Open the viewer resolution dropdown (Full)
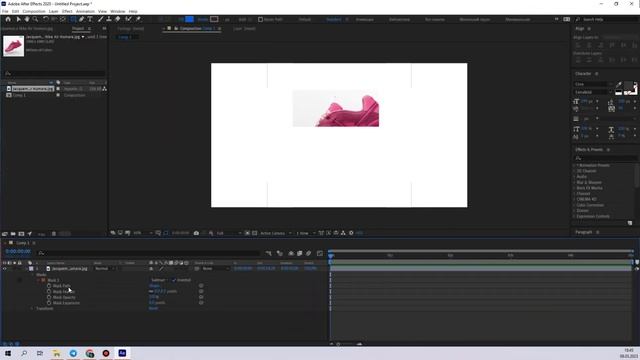This screenshot has height=360, width=640. [229, 233]
